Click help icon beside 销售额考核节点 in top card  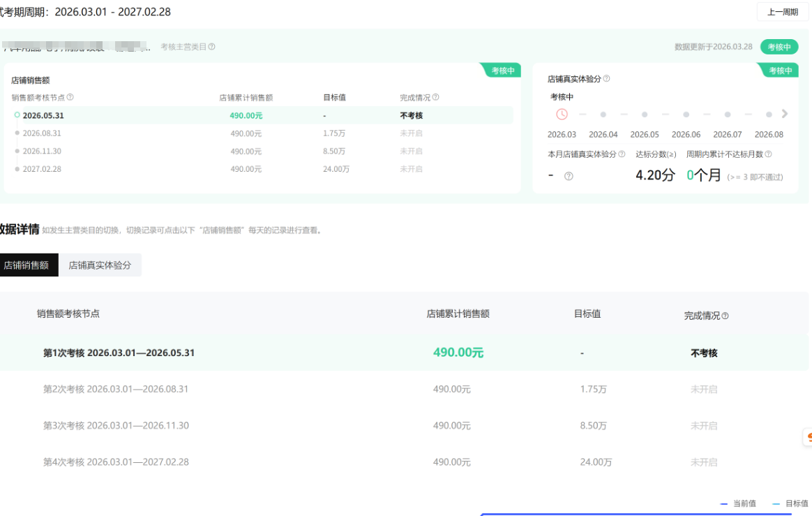click(x=70, y=97)
